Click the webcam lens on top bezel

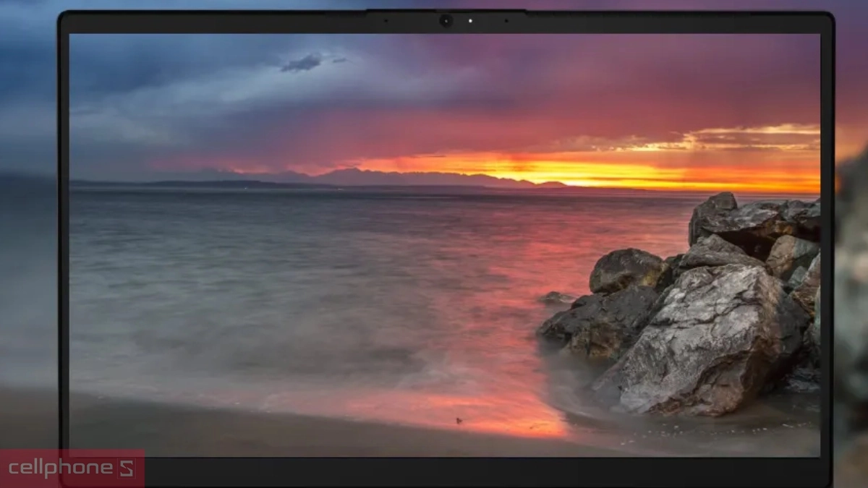click(446, 21)
